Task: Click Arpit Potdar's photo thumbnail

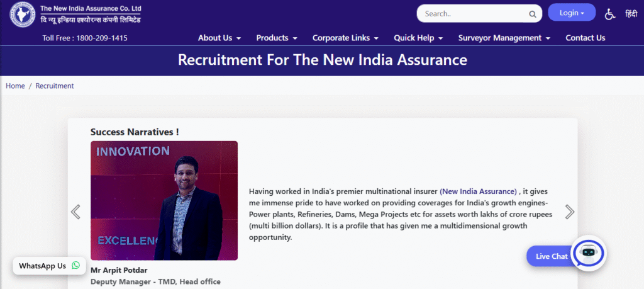Action: click(164, 200)
